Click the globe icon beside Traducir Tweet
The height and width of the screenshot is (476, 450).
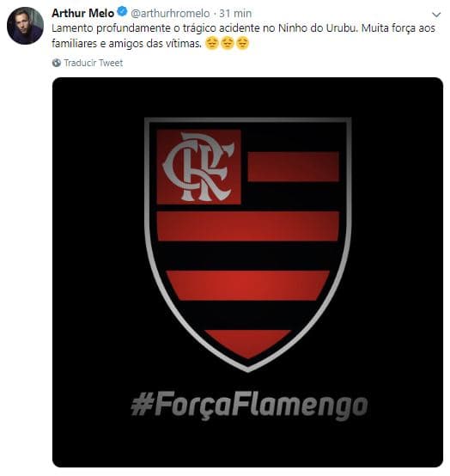[x=57, y=63]
